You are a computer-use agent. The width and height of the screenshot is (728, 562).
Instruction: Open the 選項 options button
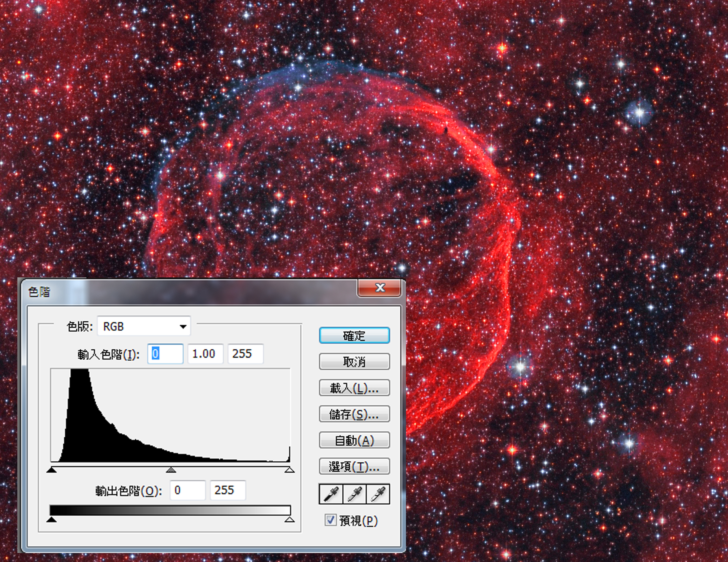pyautogui.click(x=354, y=467)
